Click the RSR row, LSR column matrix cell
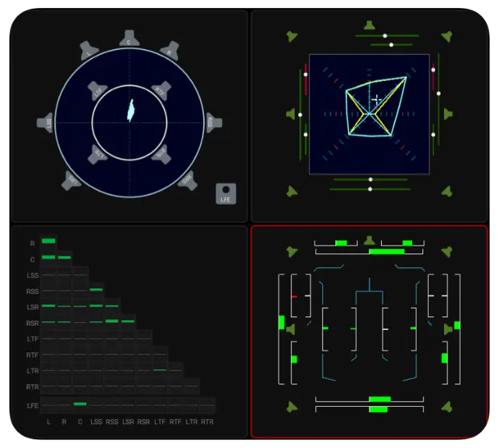The width and height of the screenshot is (499, 448). pyautogui.click(x=128, y=323)
